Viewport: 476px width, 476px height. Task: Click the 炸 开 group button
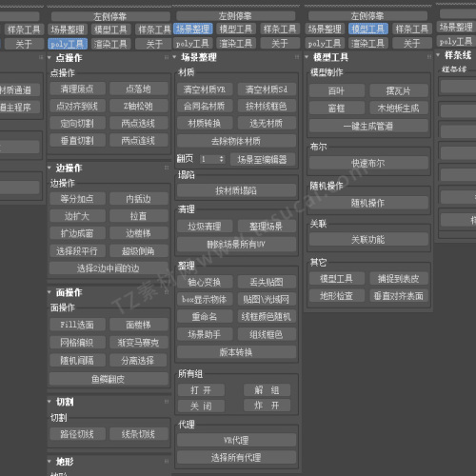(267, 406)
